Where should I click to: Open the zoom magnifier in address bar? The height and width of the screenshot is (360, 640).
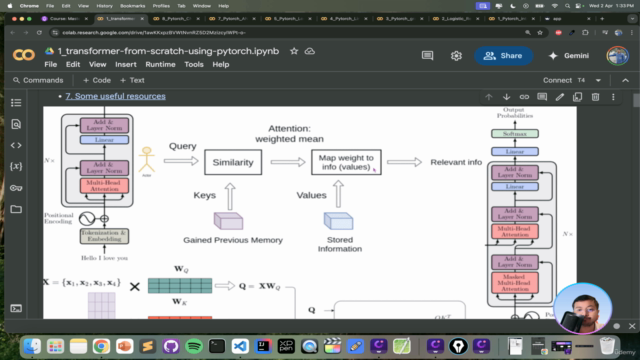point(528,32)
